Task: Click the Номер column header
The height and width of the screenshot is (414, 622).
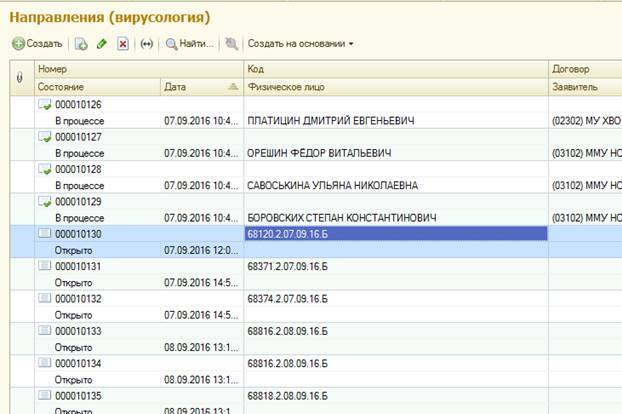Action: pyautogui.click(x=140, y=69)
